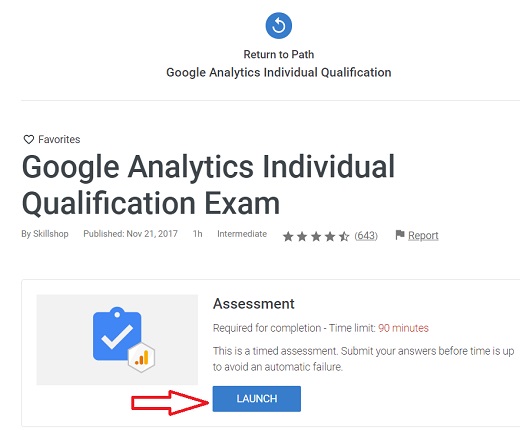Screen dimensions: 520x430
Task: Launch the assessment with the LAUNCH button
Action: 257,399
